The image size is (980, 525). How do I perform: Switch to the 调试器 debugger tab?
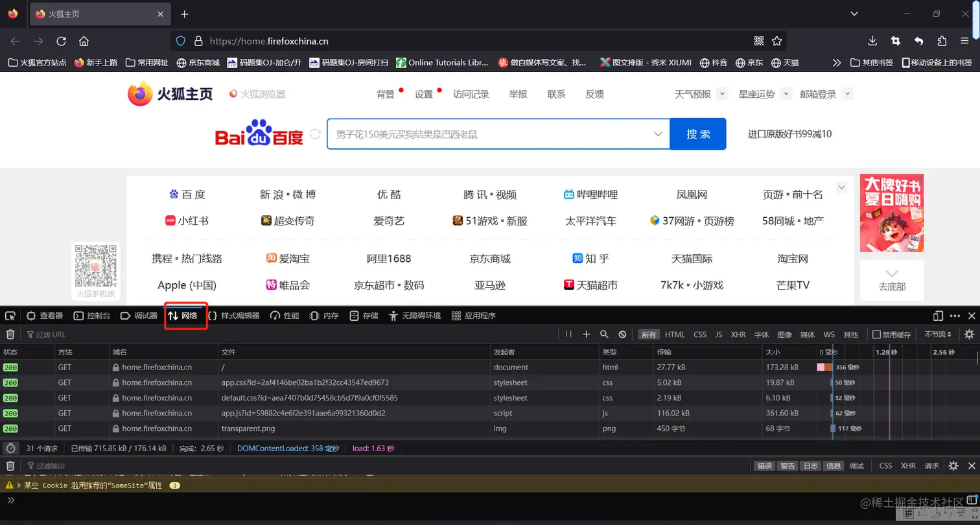[x=139, y=316]
